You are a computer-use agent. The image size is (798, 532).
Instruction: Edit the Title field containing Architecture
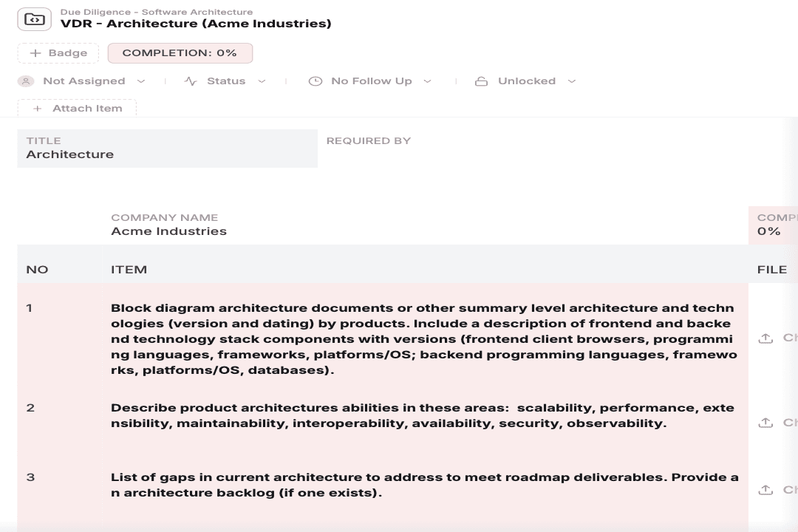pyautogui.click(x=168, y=148)
